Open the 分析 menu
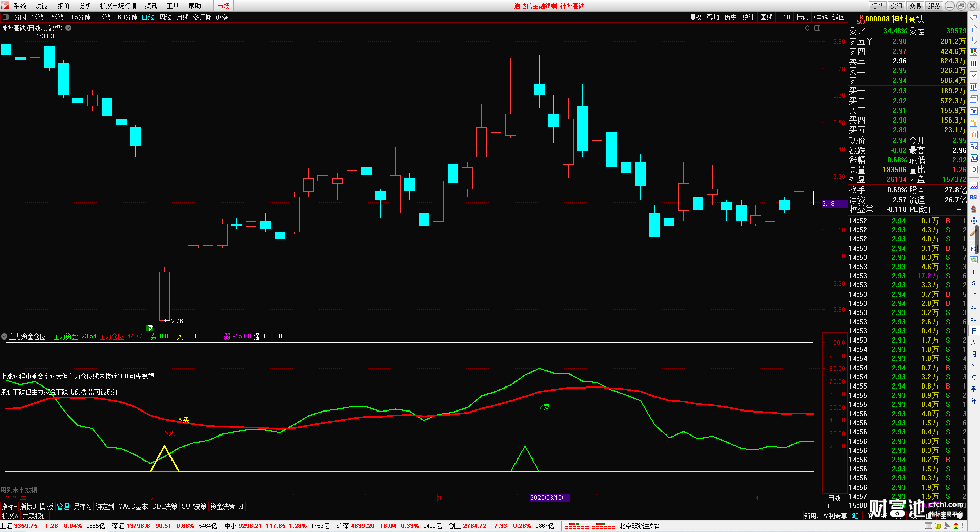Viewport: 980px width, 532px height. (86, 6)
